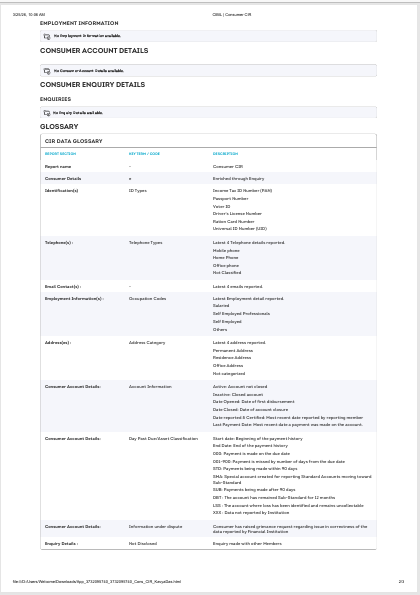The width and height of the screenshot is (420, 595).
Task: Select the KEY TERM / CODE column header
Action: [144, 154]
